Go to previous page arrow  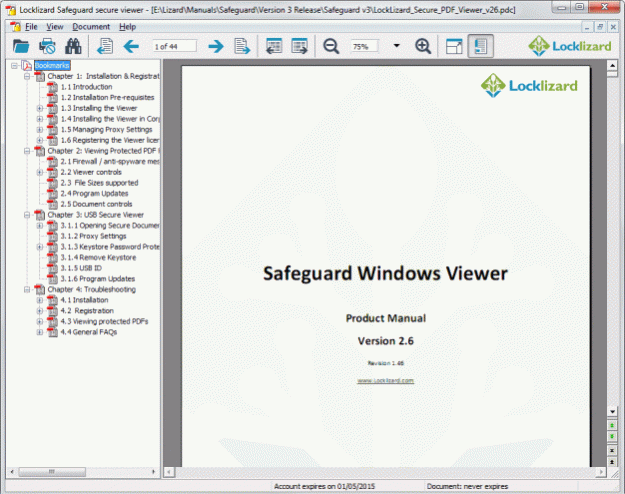(x=131, y=46)
